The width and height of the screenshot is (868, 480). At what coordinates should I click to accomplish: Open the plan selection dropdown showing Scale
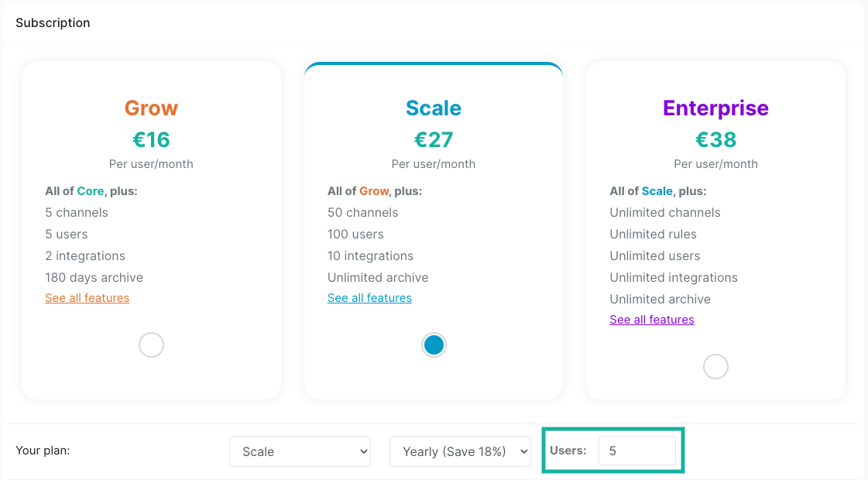pos(300,451)
